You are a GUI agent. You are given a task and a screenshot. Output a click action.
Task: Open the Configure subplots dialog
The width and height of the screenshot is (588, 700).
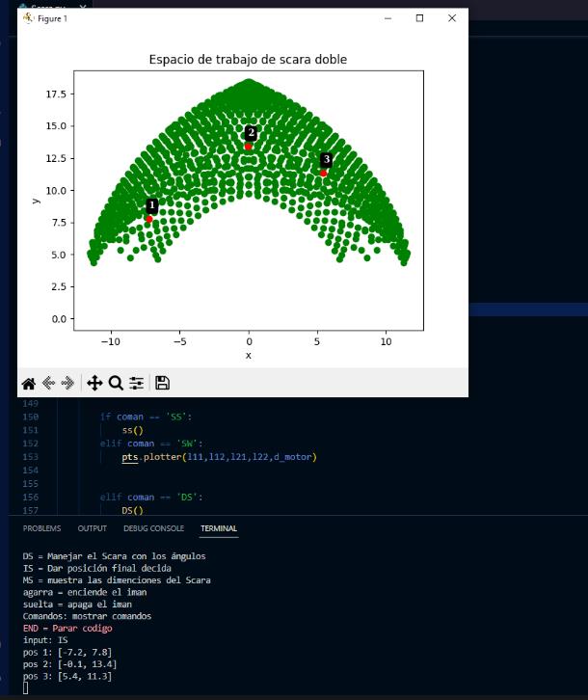tap(136, 383)
